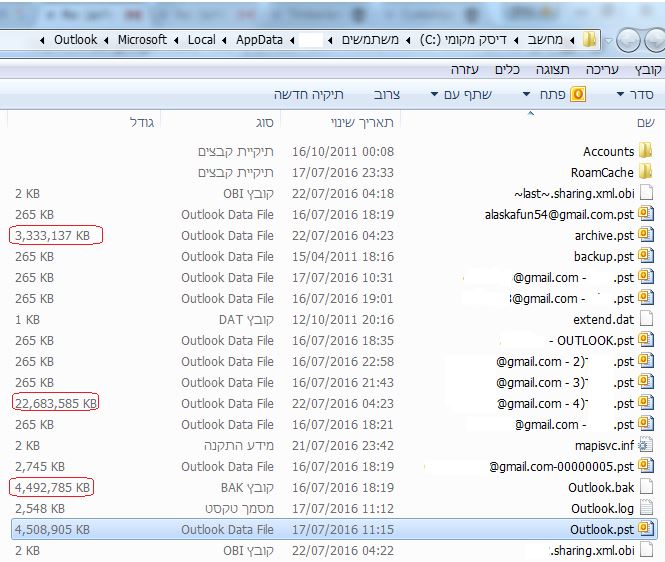Open the תצוגה (View) menu
The height and width of the screenshot is (562, 665).
click(552, 70)
